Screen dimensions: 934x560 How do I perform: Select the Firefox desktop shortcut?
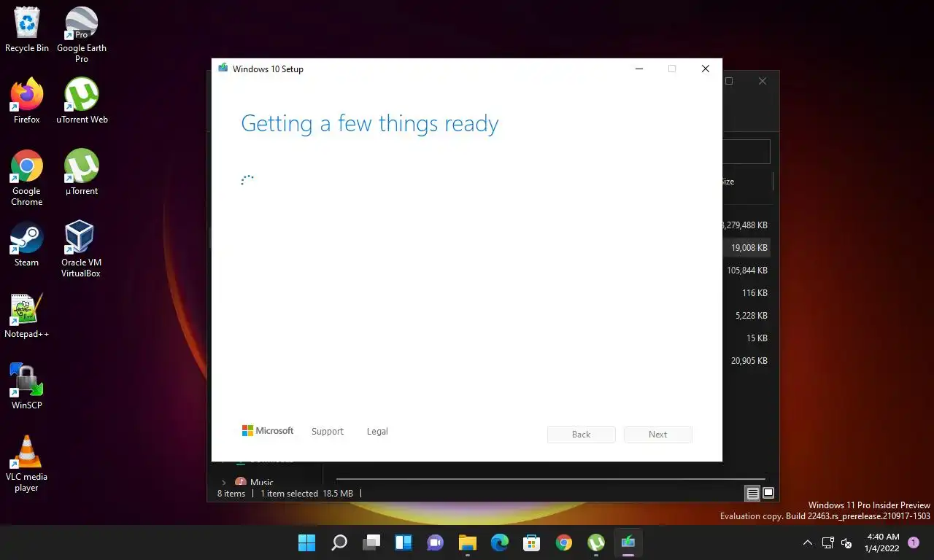tap(27, 101)
